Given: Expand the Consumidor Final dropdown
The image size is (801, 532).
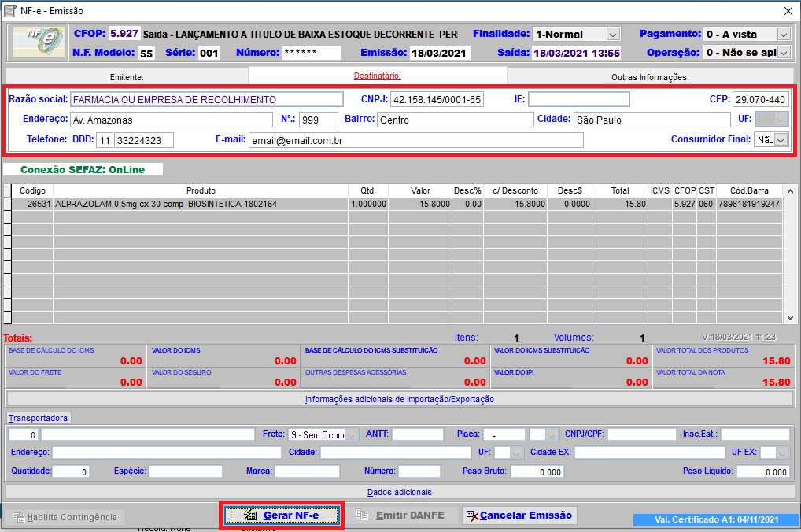Looking at the screenshot, I should tap(780, 139).
